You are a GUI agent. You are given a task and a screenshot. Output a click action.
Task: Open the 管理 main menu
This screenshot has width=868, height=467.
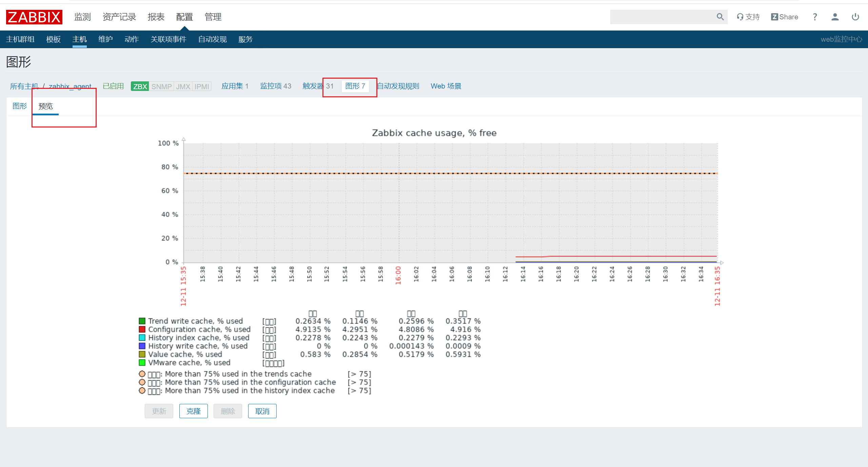pos(213,17)
